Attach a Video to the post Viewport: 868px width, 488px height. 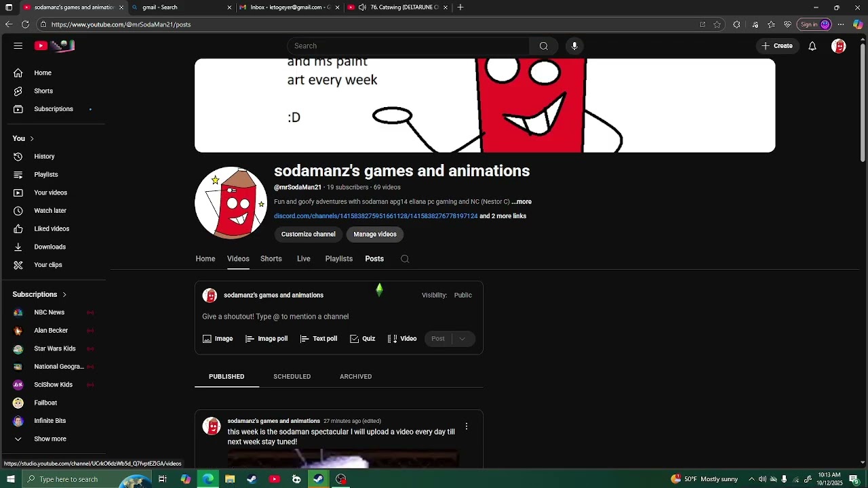pos(402,339)
